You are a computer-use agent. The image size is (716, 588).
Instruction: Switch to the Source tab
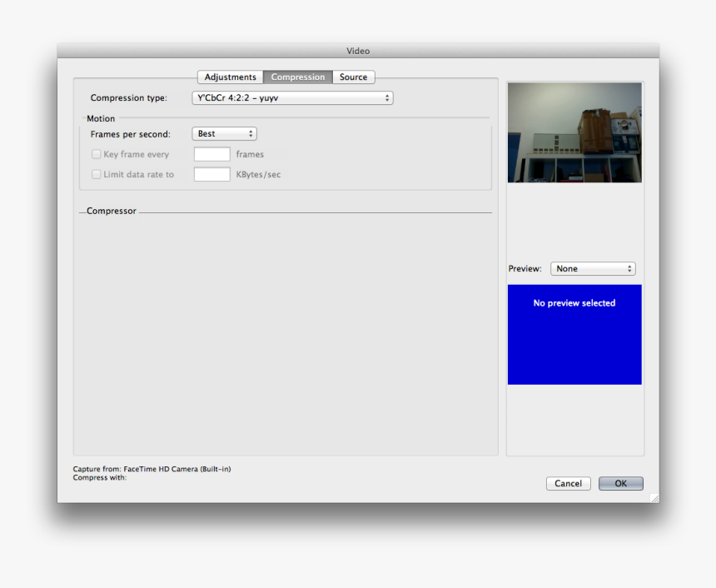tap(353, 77)
